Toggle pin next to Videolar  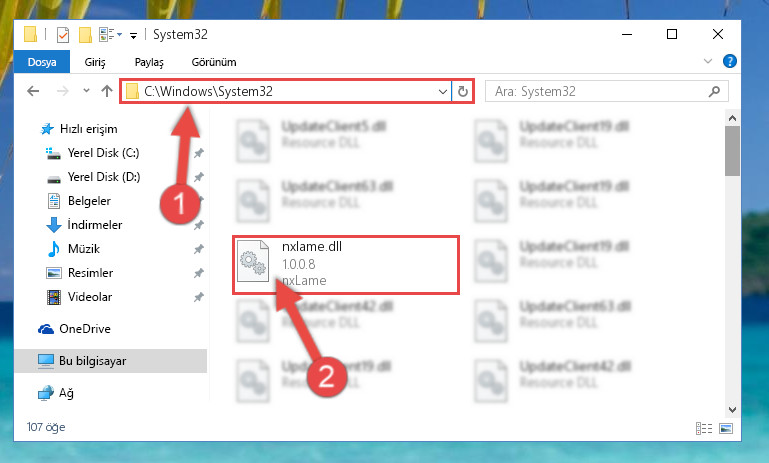tap(199, 297)
